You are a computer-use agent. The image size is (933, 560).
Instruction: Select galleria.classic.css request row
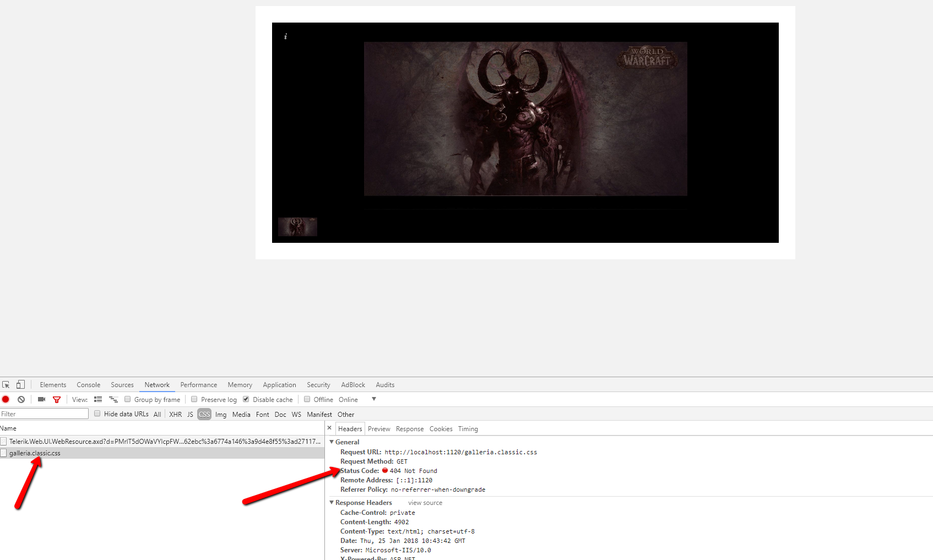[x=162, y=453]
